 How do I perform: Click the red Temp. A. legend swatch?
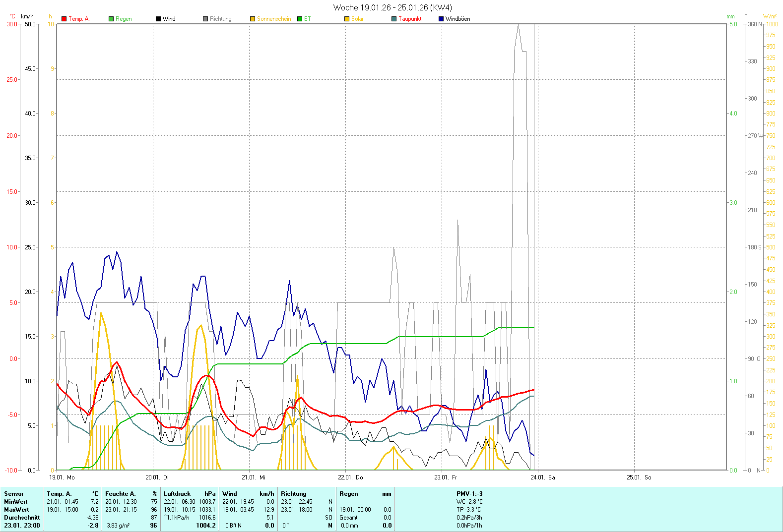tap(64, 19)
